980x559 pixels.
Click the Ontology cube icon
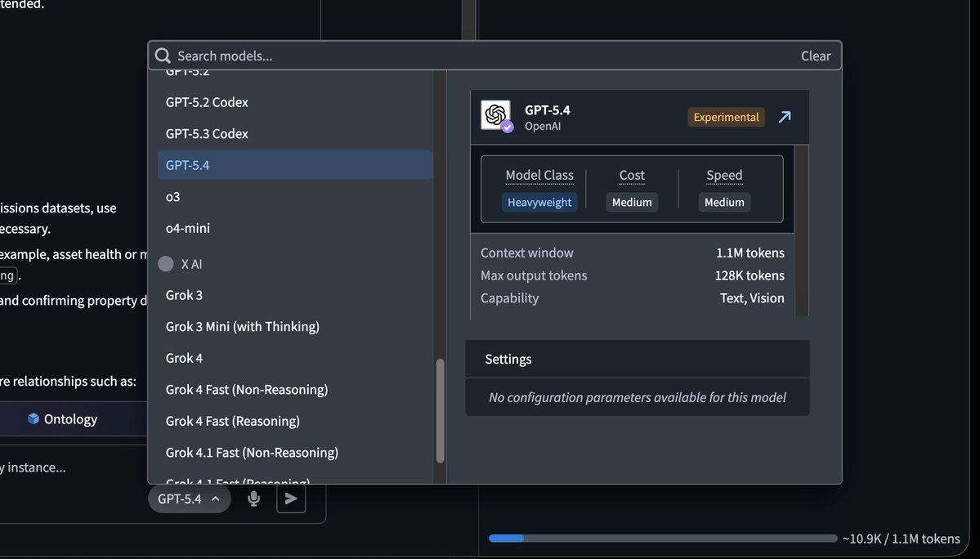point(34,418)
